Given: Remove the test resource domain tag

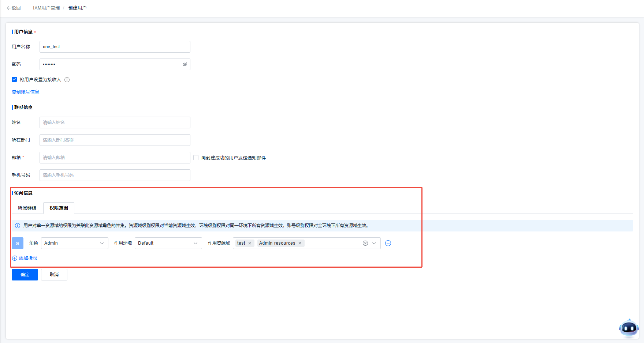Looking at the screenshot, I should pyautogui.click(x=250, y=243).
